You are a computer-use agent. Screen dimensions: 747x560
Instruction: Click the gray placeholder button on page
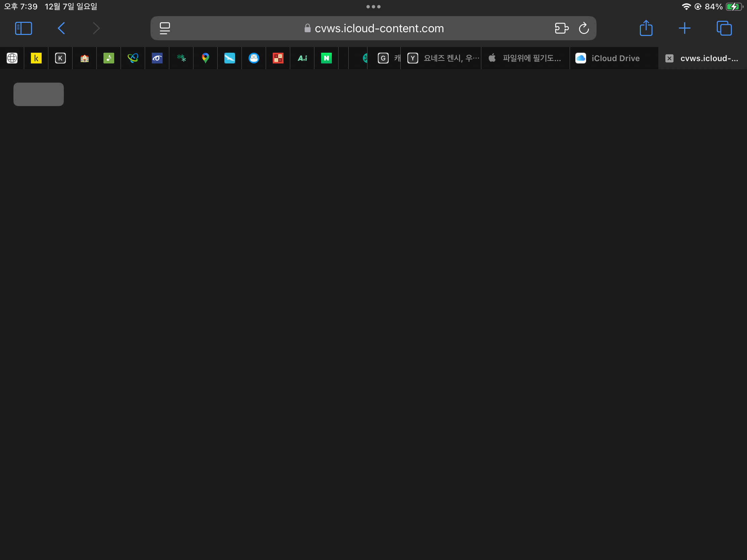pyautogui.click(x=39, y=94)
